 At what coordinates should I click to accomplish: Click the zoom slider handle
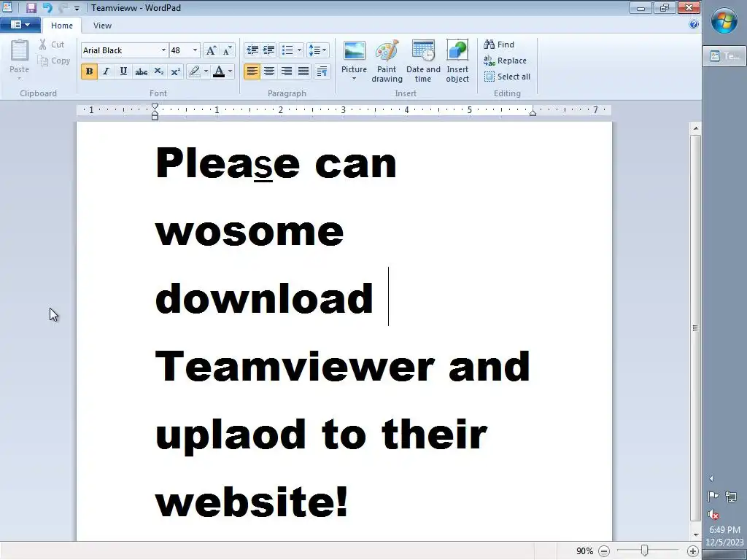click(644, 551)
